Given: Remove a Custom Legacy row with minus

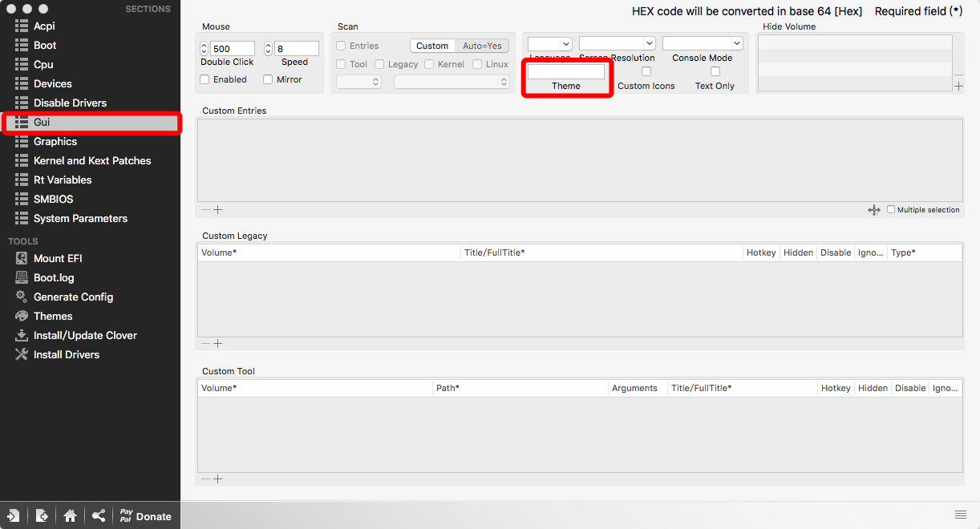Looking at the screenshot, I should 206,344.
